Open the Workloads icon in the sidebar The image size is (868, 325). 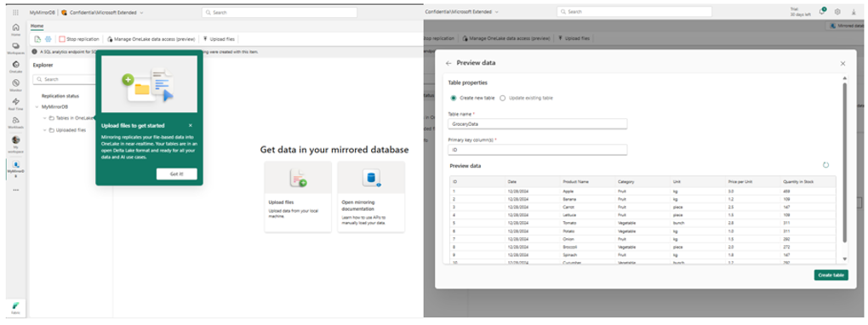15,121
